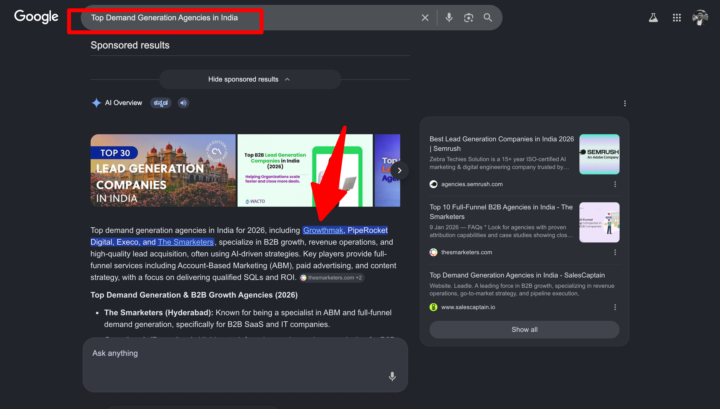This screenshot has width=720, height=409.
Task: Click the Semrush result thumbnail
Action: tap(599, 154)
